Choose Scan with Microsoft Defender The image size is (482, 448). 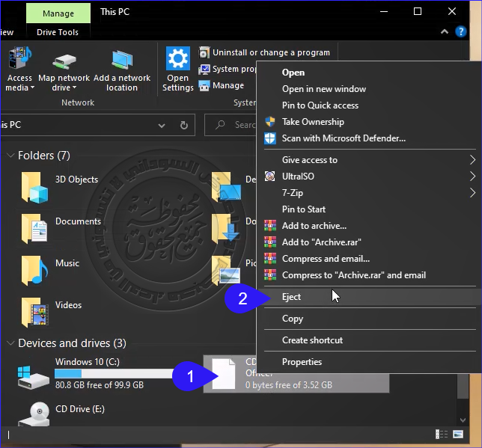[343, 138]
